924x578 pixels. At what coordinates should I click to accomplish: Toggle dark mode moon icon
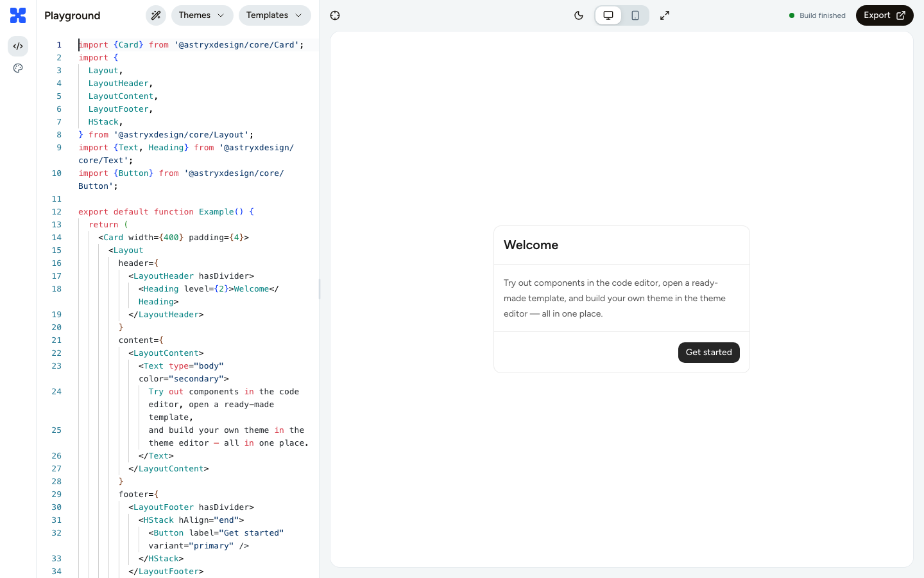click(x=579, y=15)
